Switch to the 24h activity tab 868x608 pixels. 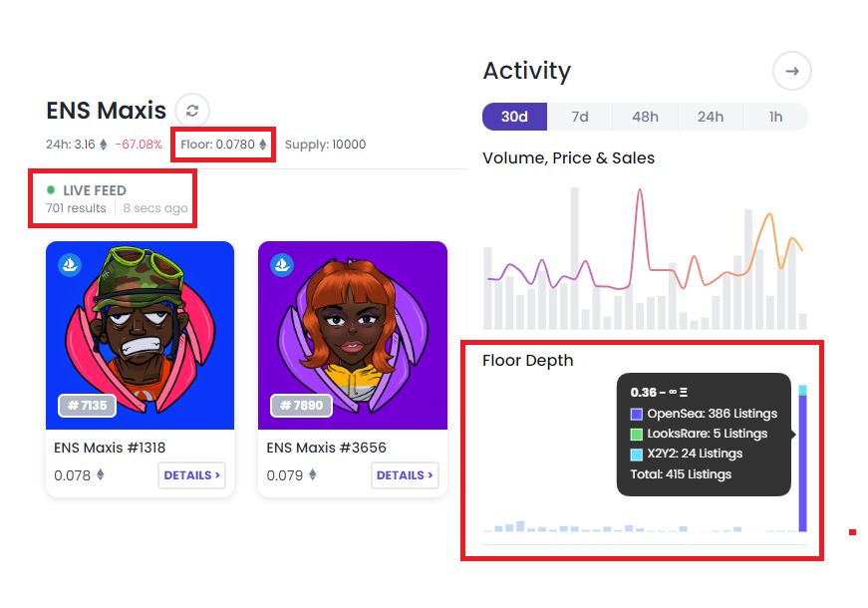click(x=711, y=117)
